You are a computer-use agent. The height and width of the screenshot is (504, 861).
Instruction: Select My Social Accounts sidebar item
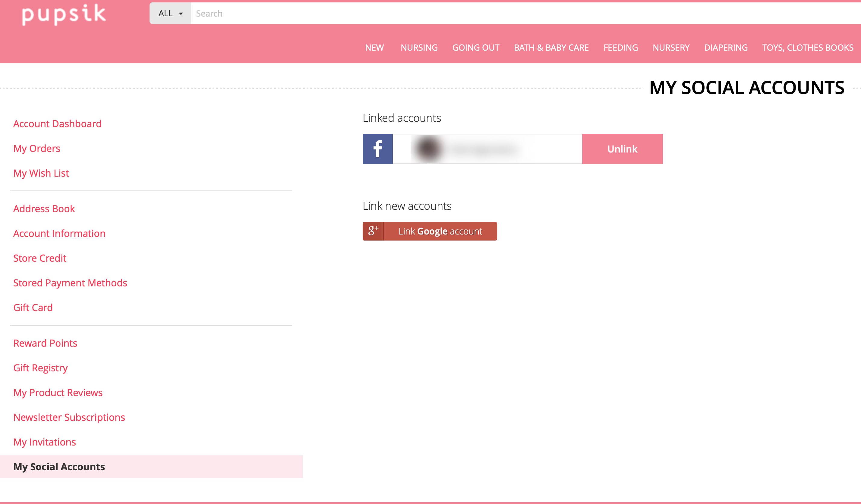59,467
